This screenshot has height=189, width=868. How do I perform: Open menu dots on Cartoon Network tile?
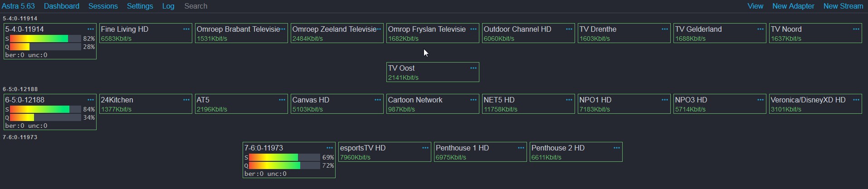point(473,100)
